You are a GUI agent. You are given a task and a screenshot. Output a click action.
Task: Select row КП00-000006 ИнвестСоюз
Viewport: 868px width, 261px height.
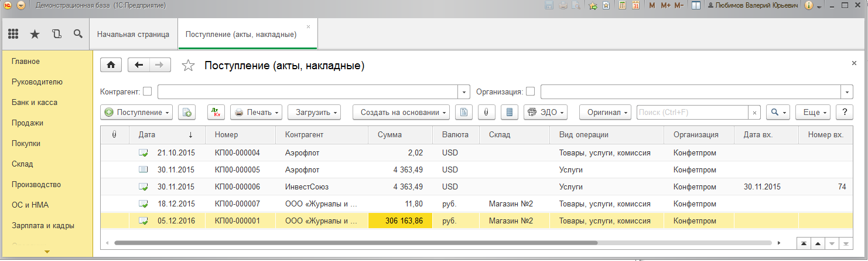pyautogui.click(x=477, y=187)
